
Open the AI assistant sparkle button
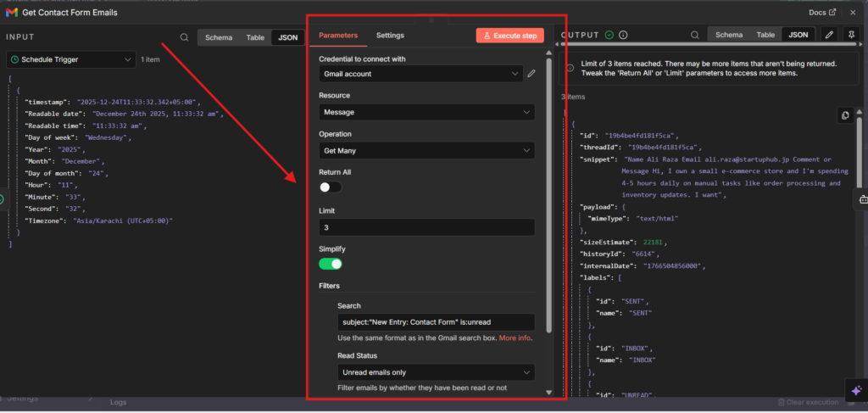856,390
